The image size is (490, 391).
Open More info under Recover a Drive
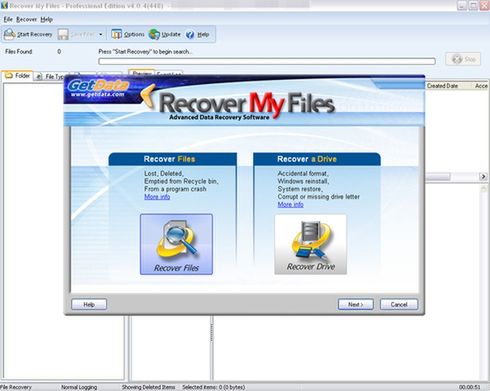click(291, 204)
